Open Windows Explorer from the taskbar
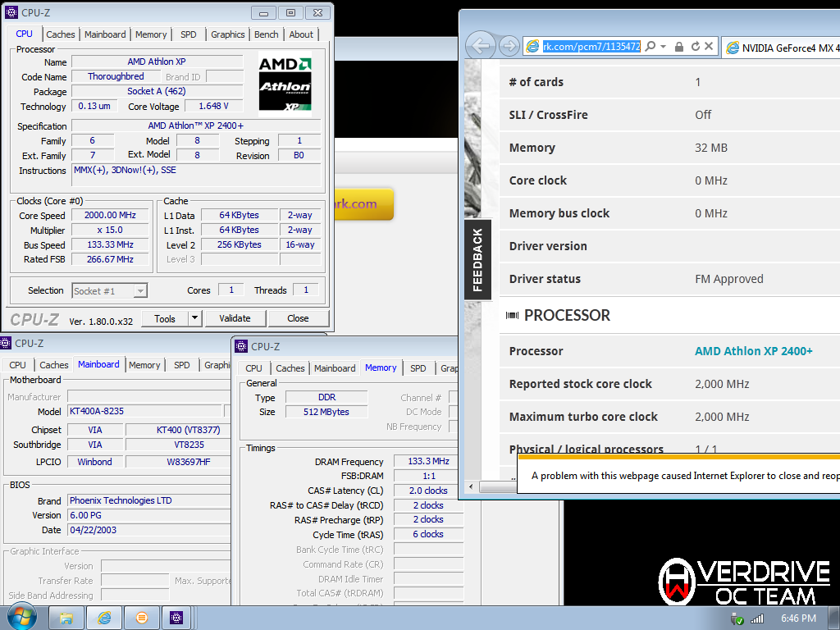The image size is (840, 630). [x=66, y=618]
